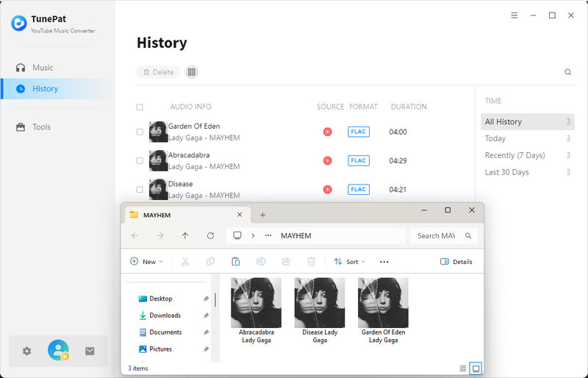Click the history search magnifier icon
This screenshot has height=378, width=588.
[567, 72]
